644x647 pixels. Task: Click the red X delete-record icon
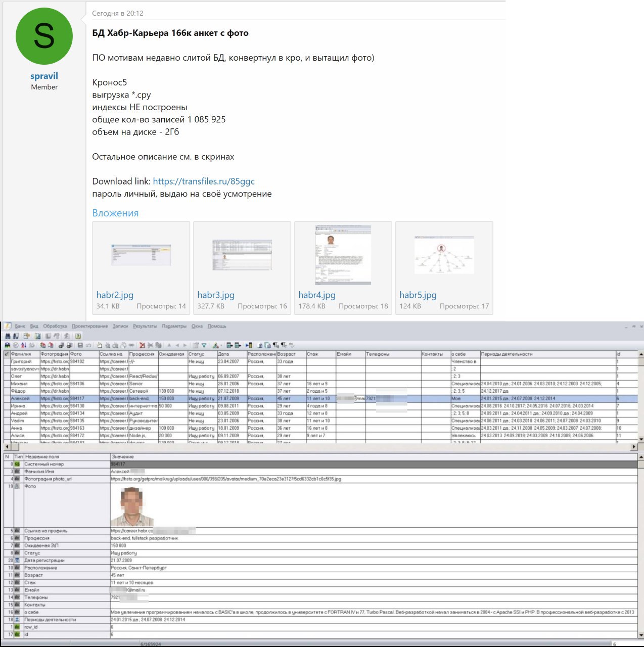[x=142, y=345]
